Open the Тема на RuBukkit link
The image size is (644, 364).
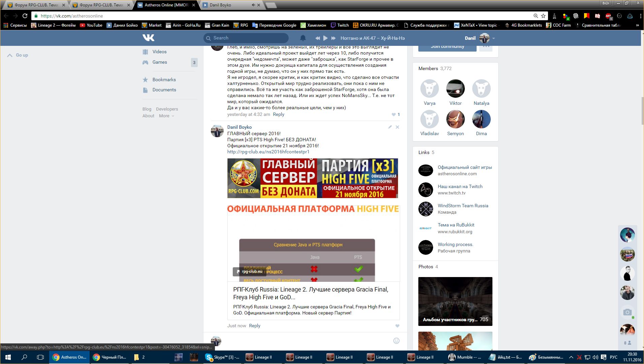pos(456,225)
